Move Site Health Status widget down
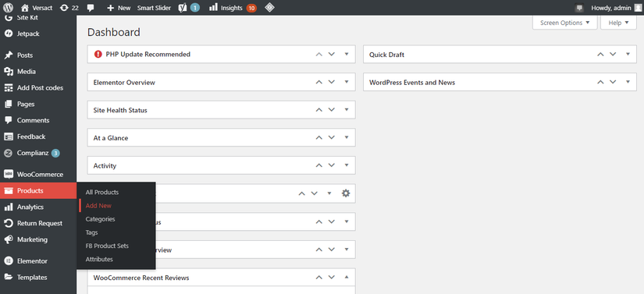This screenshot has width=644, height=294. 332,110
